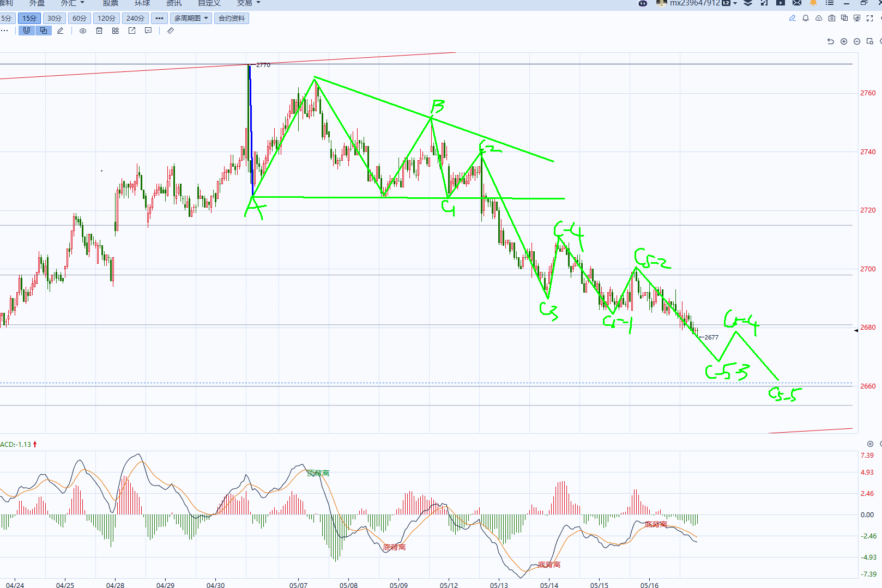882x588 pixels.
Task: Click the cloud sync icon
Action: click(x=819, y=18)
